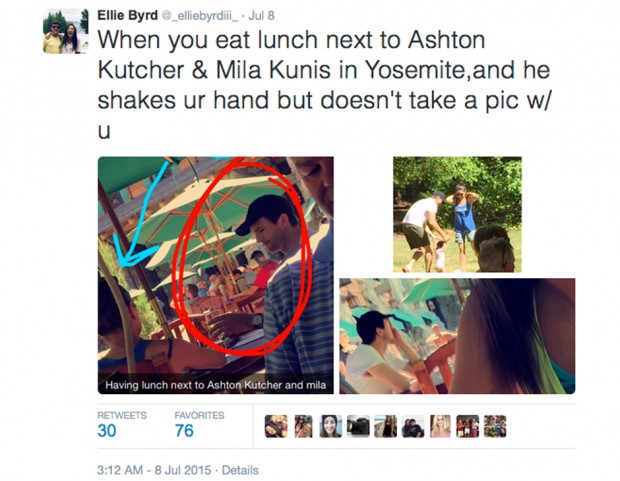Screen dimensions: 620x481
Task: Open the bottom-right photo under green umbrellas
Action: [457, 336]
